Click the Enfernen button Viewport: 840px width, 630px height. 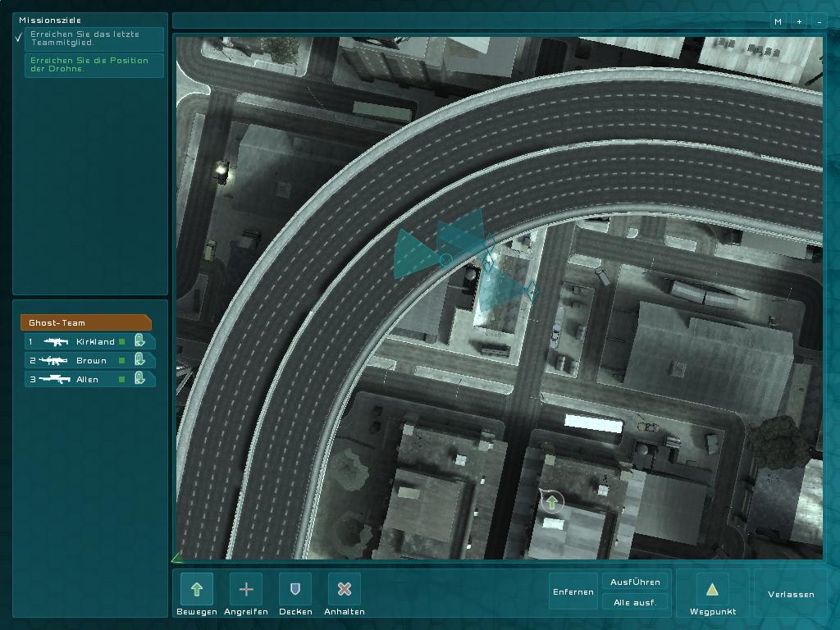point(573,591)
